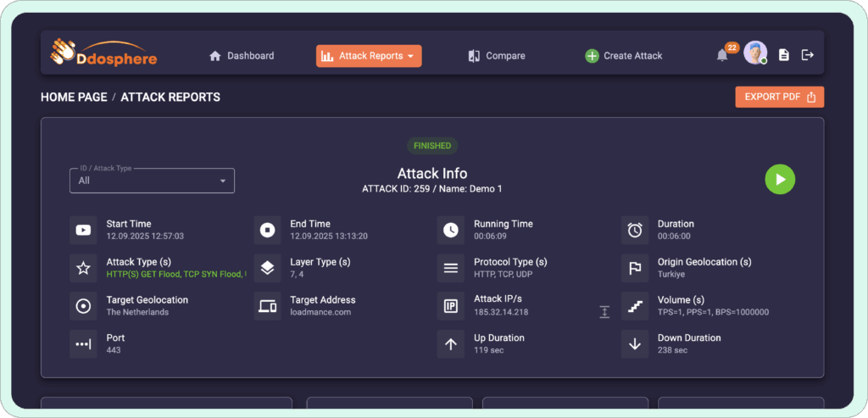Click the Create Attack button
868x418 pixels.
624,56
